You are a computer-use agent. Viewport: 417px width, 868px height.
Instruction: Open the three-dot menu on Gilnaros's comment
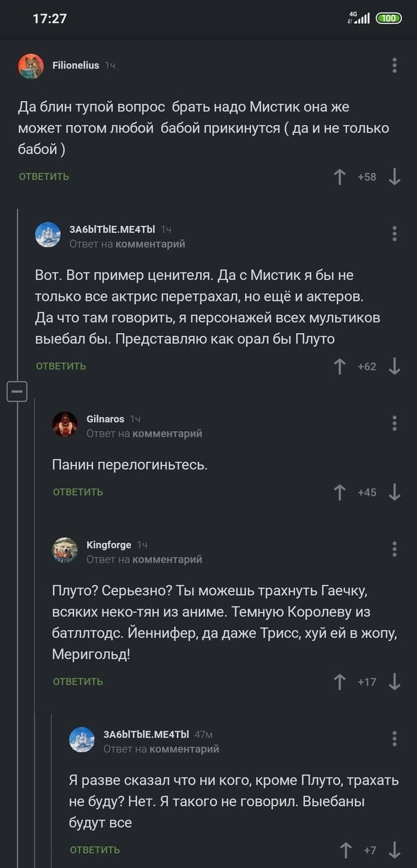click(x=394, y=423)
